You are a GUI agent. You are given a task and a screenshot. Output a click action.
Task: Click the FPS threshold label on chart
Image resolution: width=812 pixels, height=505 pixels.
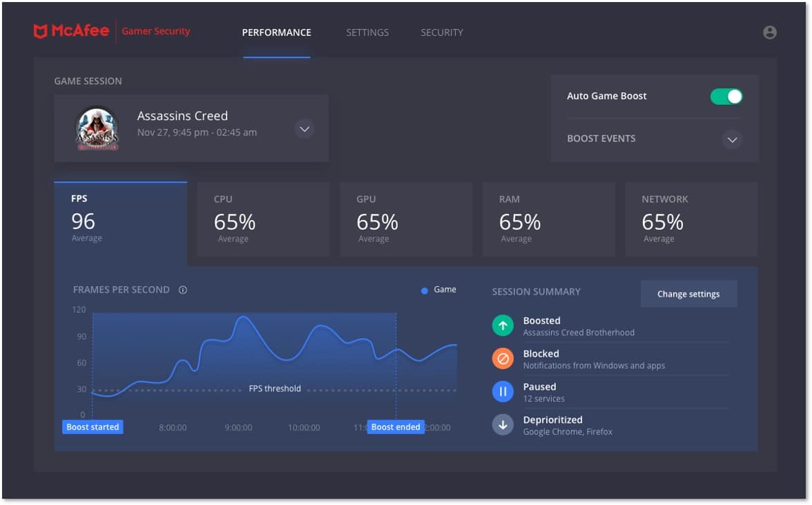click(275, 388)
